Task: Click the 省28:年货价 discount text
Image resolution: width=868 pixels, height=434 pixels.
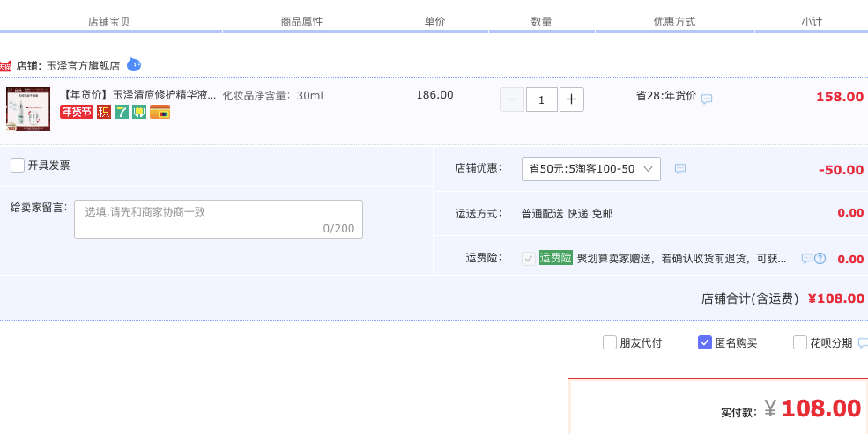Action: [x=666, y=96]
